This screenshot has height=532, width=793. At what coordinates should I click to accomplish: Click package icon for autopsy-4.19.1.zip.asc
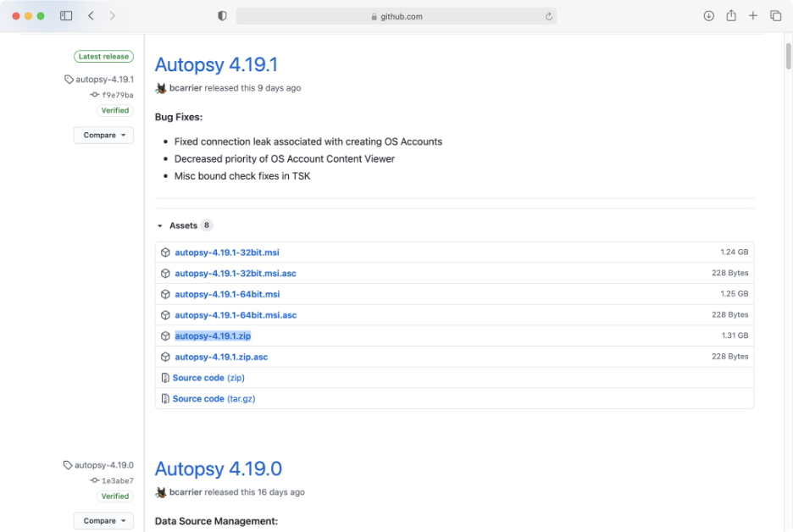(x=165, y=357)
